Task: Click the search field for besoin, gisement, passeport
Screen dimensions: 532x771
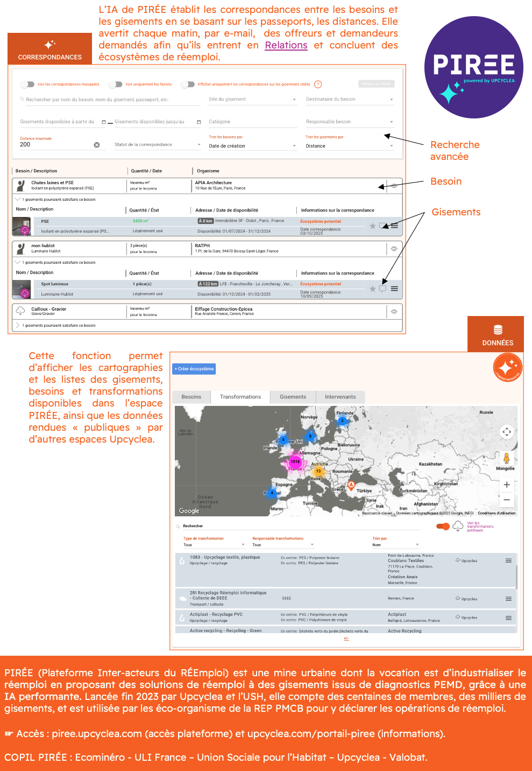Action: click(x=110, y=100)
